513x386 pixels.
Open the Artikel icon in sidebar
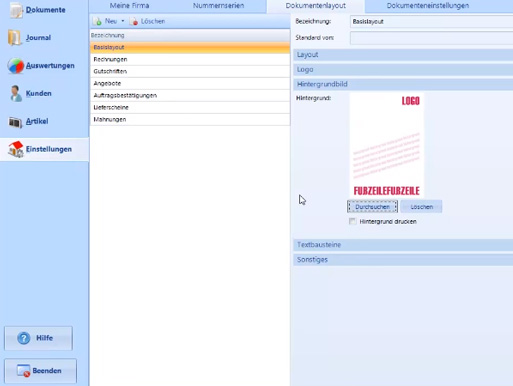15,122
